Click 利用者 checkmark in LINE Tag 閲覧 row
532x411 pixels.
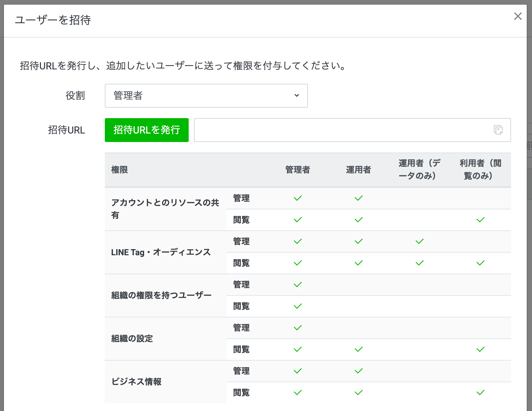(x=480, y=263)
